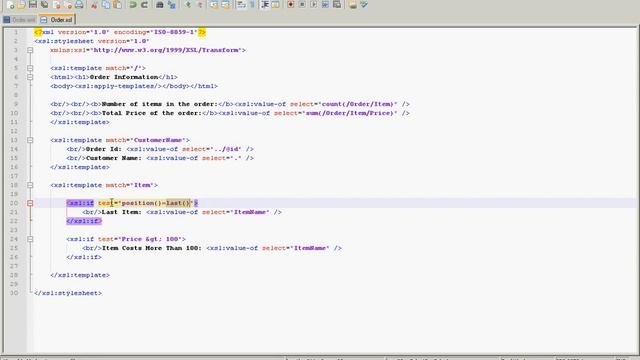Click the 'ISO-8859-1' encoding value
Image resolution: width=640 pixels, height=360 pixels.
[x=174, y=32]
